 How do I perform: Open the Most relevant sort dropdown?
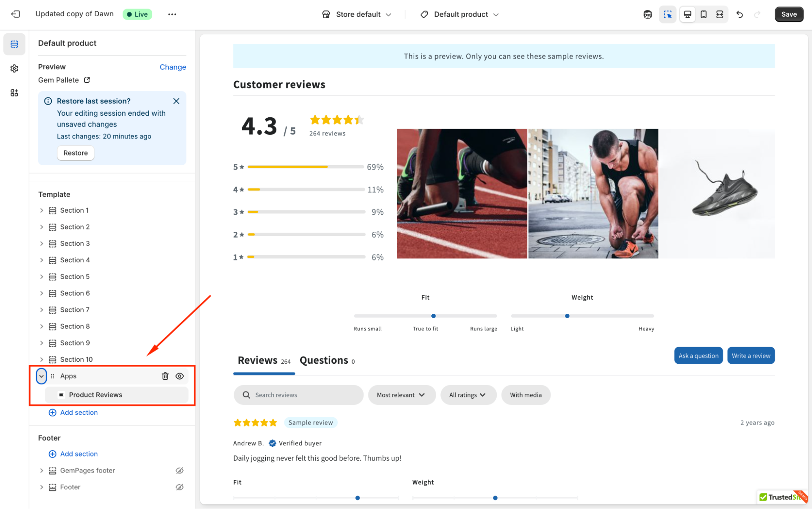click(x=401, y=395)
